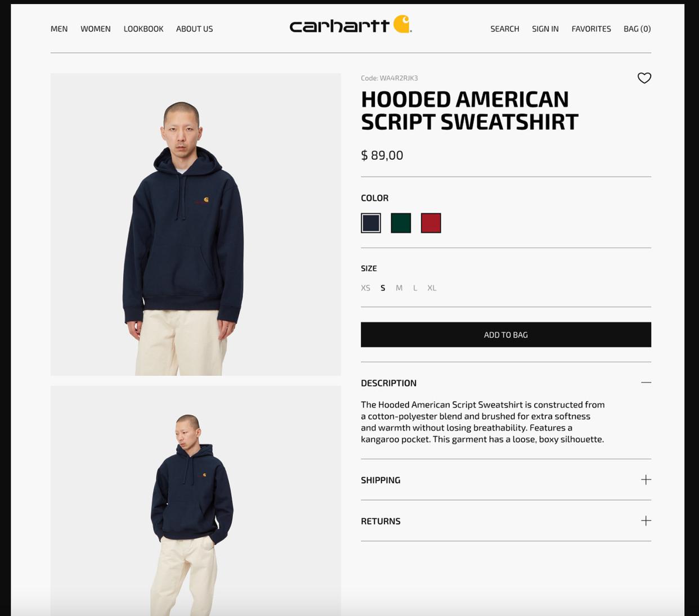
Task: Add product to favorites with heart icon
Action: pyautogui.click(x=644, y=78)
